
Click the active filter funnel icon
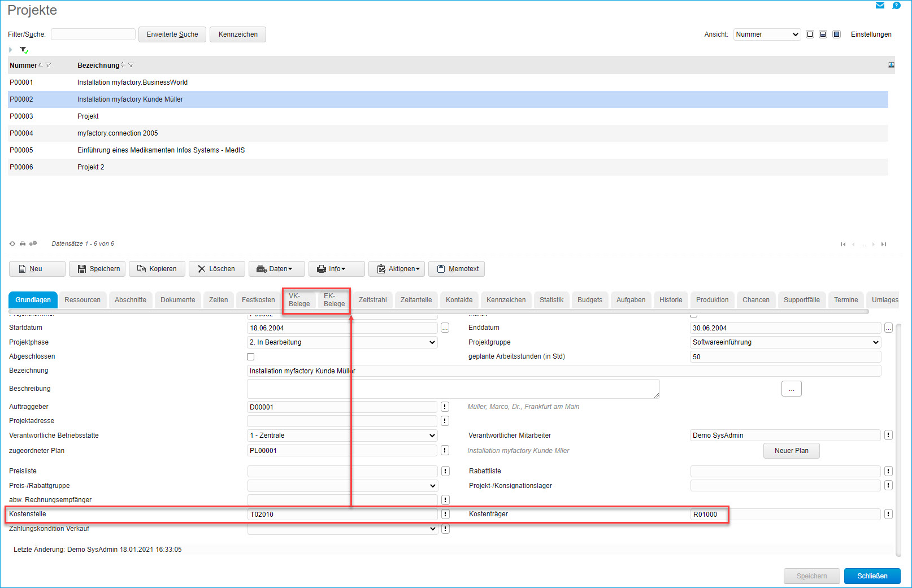point(24,50)
